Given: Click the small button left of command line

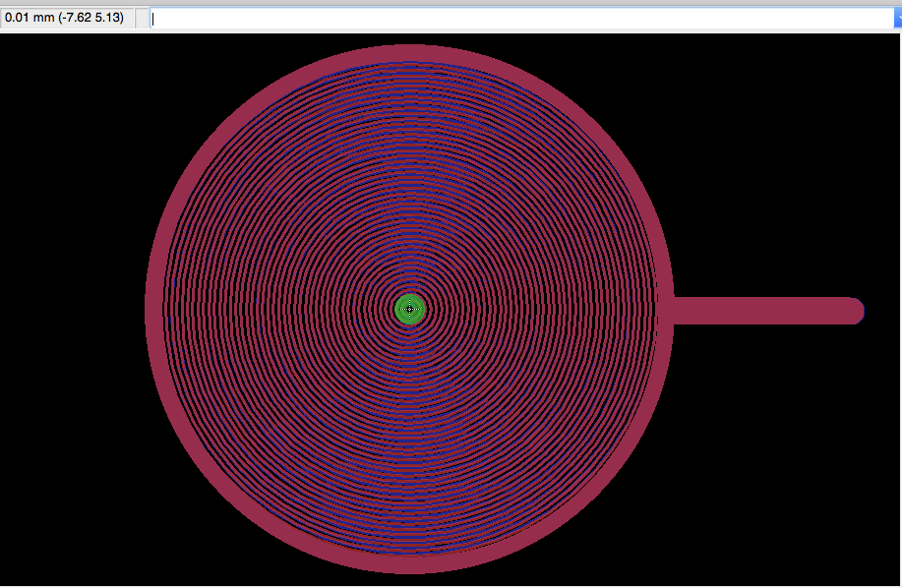Looking at the screenshot, I should pyautogui.click(x=142, y=19).
